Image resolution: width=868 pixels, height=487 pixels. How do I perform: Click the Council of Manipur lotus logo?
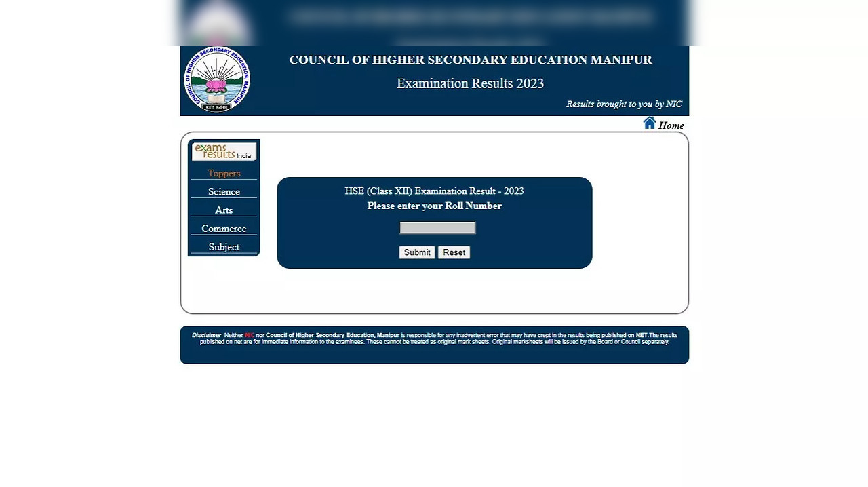(217, 79)
